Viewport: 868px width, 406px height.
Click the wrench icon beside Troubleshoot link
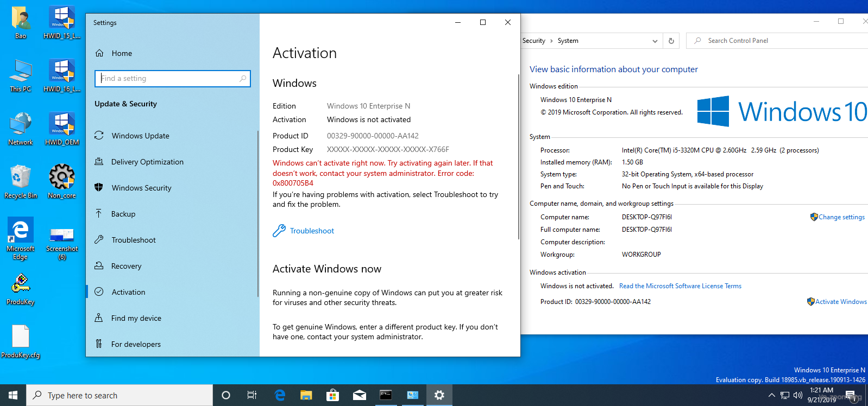pyautogui.click(x=279, y=231)
